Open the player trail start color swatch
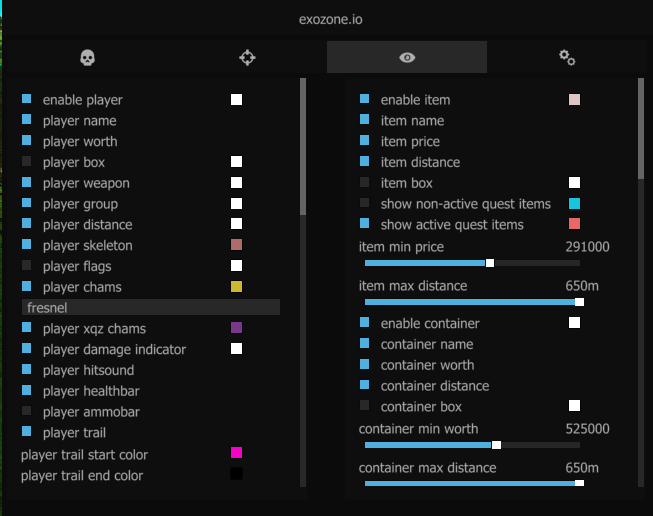The width and height of the screenshot is (653, 516). (x=237, y=454)
